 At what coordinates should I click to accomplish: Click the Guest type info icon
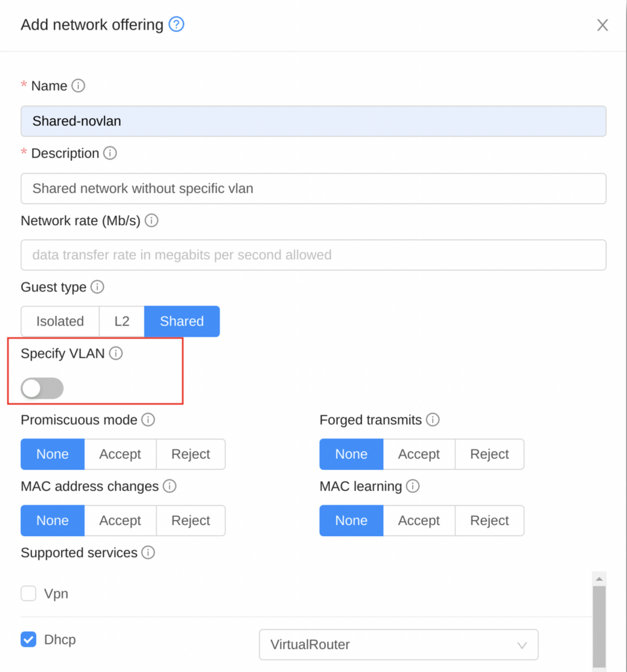click(97, 287)
